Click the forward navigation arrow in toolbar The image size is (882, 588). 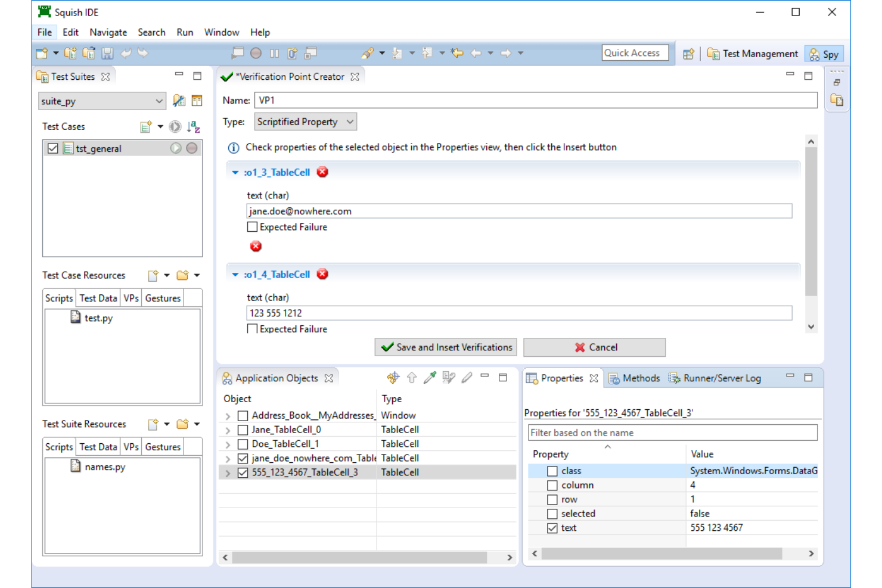(x=505, y=53)
